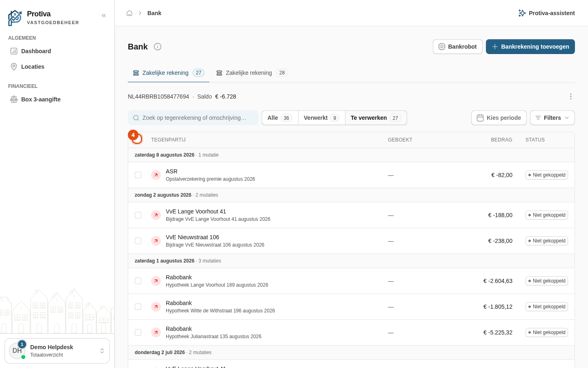Click the DH avatar with notification badge

17,350
